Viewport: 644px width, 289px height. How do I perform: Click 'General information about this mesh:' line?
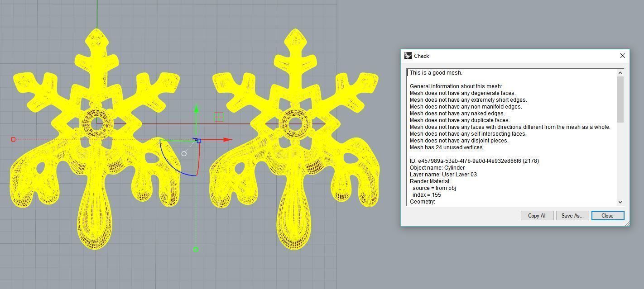(456, 86)
